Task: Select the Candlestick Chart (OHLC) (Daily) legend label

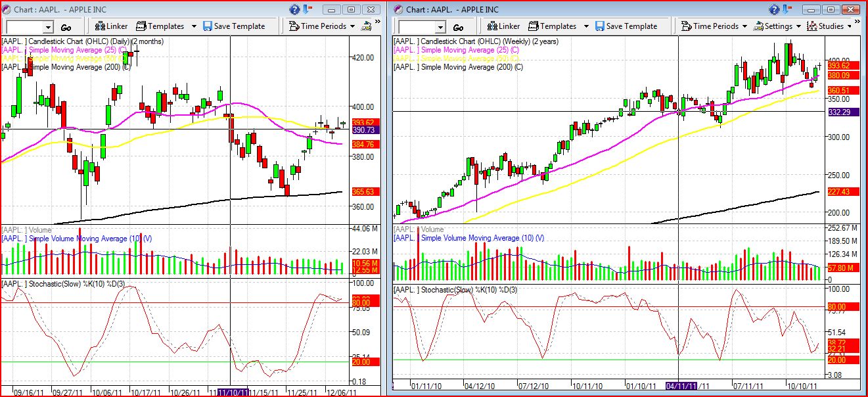Action: pyautogui.click(x=83, y=41)
